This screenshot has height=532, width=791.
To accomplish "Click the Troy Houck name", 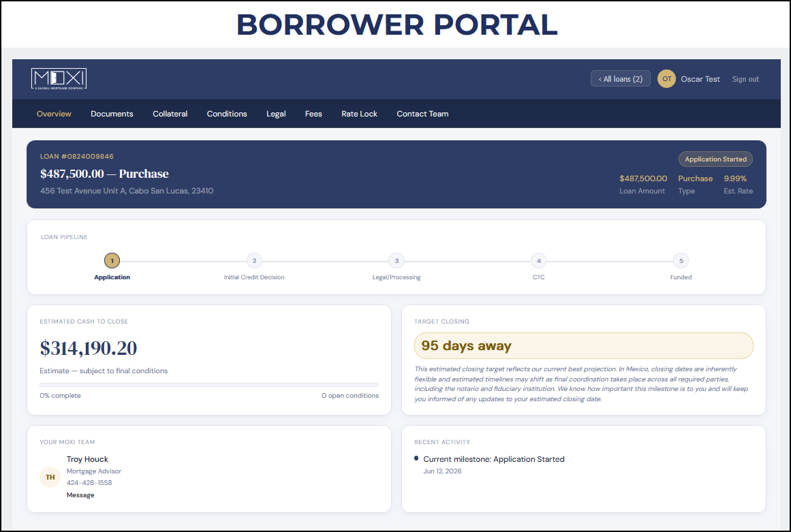I will click(x=87, y=459).
